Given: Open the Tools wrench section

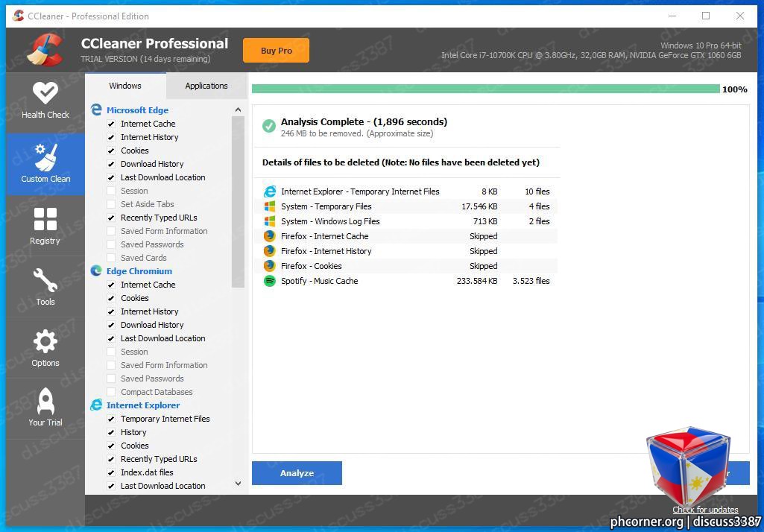Looking at the screenshot, I should (45, 287).
